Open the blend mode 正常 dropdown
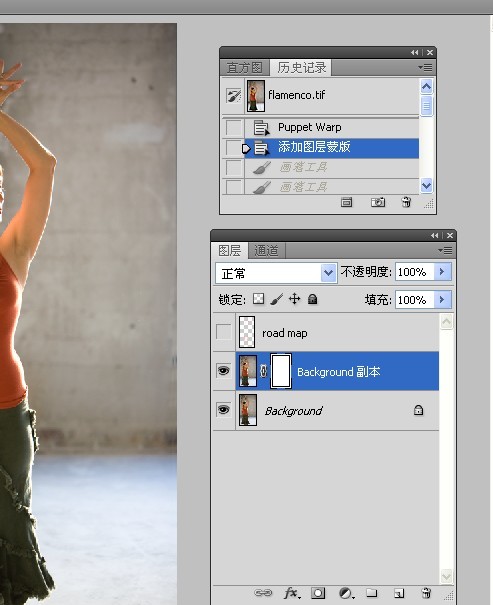The width and height of the screenshot is (493, 605). point(276,274)
